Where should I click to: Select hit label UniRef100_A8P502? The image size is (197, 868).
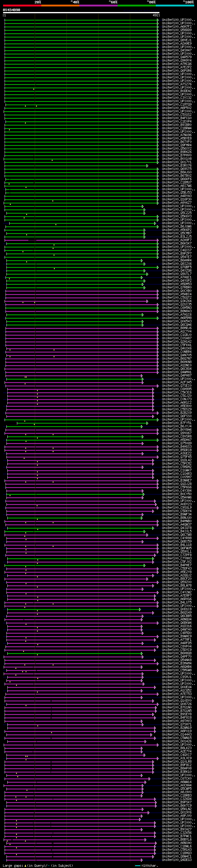coord(177,108)
